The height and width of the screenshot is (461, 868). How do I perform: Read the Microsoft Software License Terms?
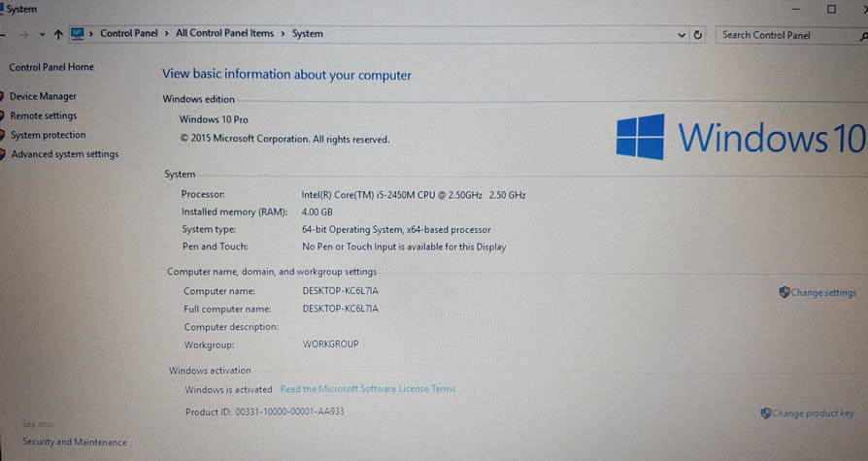click(x=367, y=389)
